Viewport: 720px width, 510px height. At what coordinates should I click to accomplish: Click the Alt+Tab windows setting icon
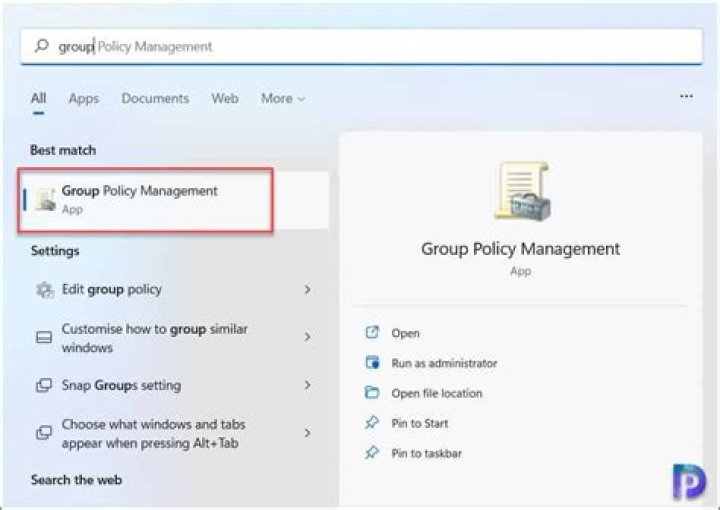(44, 433)
